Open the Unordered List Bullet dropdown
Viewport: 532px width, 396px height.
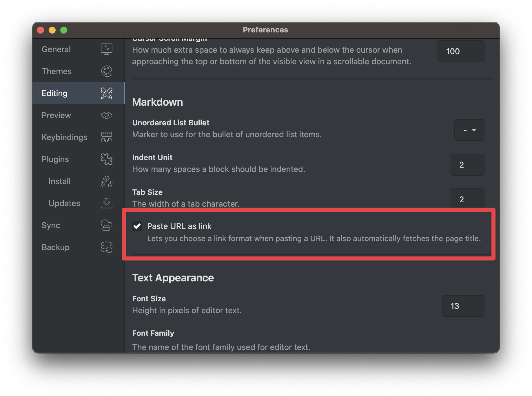pos(469,130)
